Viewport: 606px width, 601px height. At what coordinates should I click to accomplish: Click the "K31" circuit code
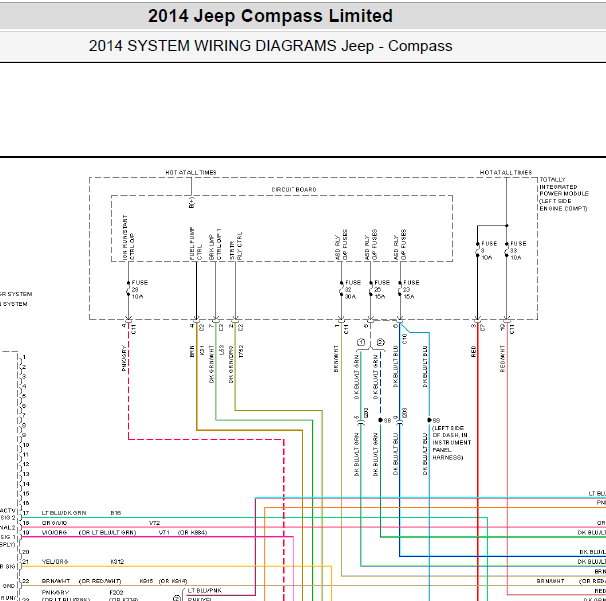(x=202, y=351)
